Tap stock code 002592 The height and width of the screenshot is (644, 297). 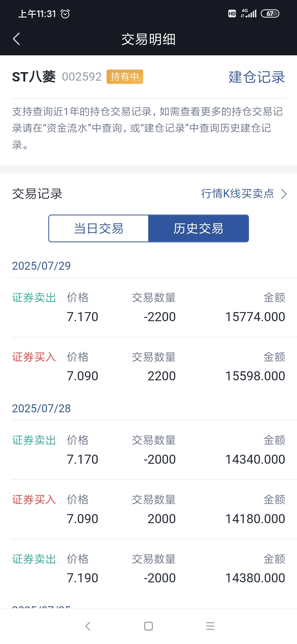82,77
